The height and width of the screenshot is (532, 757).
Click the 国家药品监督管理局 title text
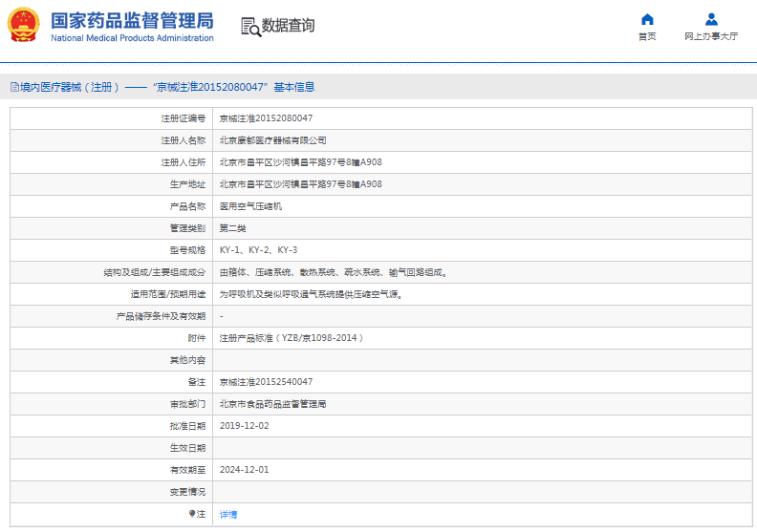pos(132,20)
